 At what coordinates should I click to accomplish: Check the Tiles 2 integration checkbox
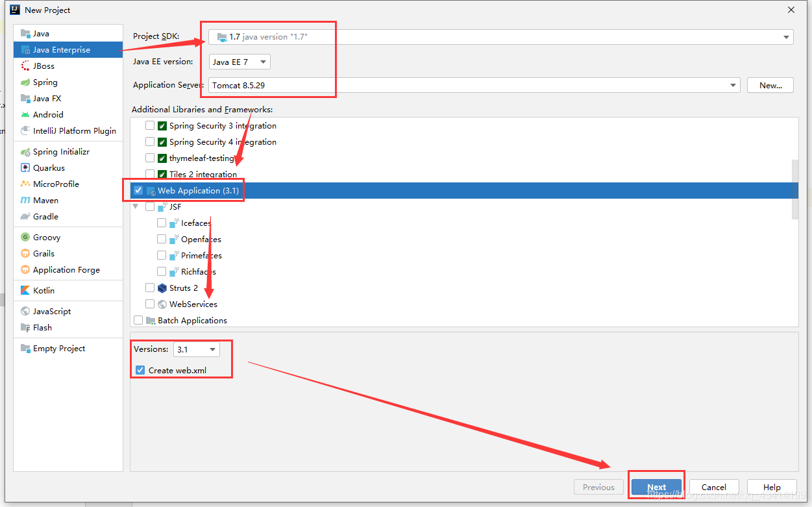pos(150,174)
